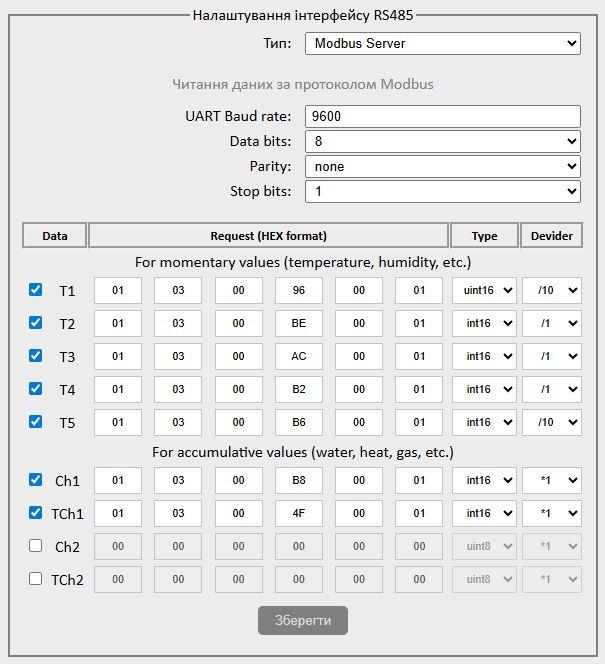Open T1 divider /10 dropdown
605x664 pixels.
[x=551, y=291]
